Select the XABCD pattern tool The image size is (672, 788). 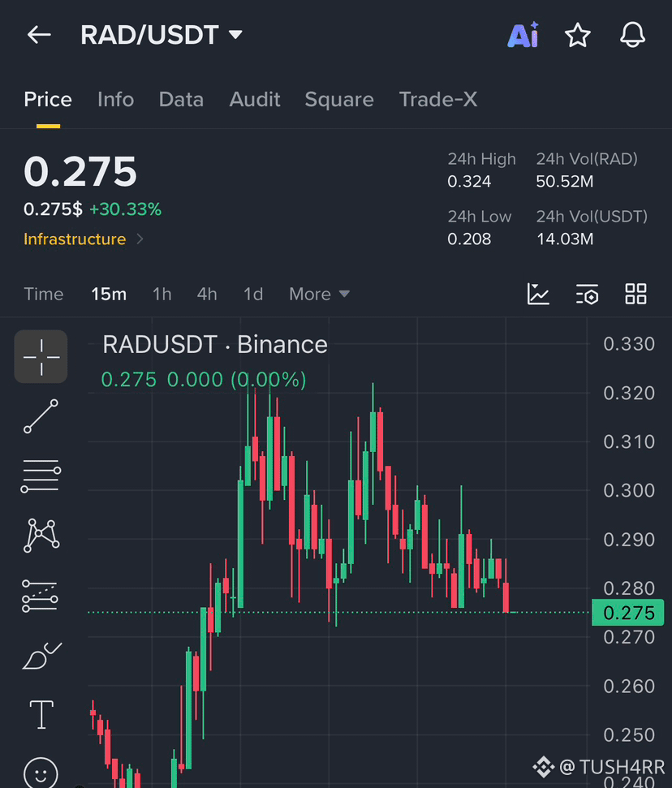coord(41,536)
